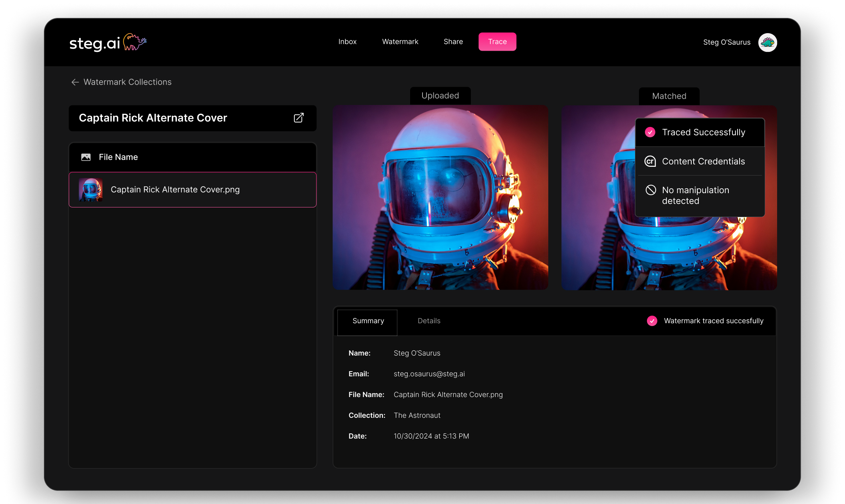Screen dimensions: 845x504
Task: Click the Content Credentials CR icon
Action: tap(650, 161)
